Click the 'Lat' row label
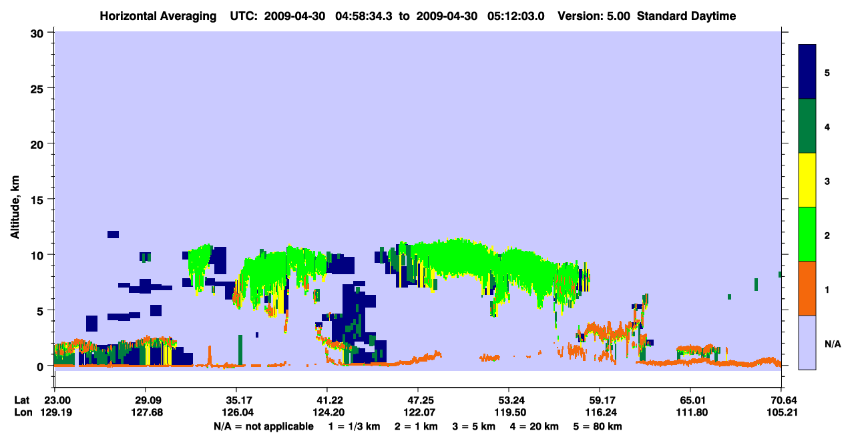 point(22,400)
